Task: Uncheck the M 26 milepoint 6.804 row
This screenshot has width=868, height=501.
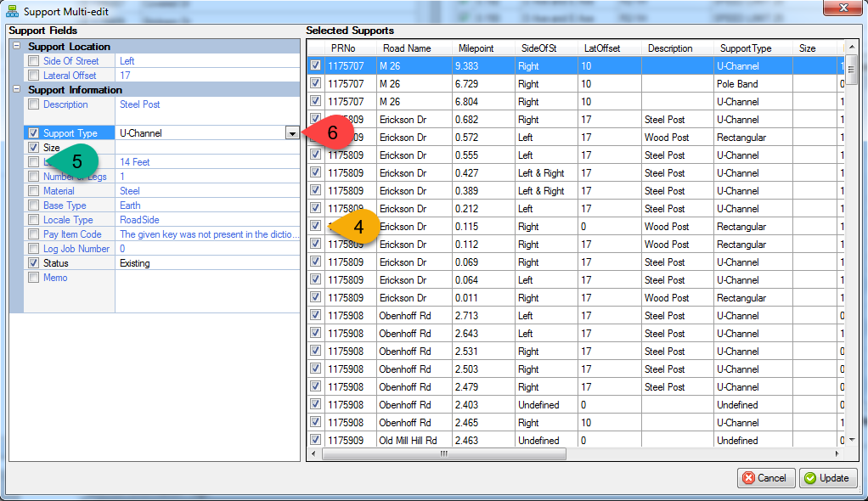Action: [316, 101]
